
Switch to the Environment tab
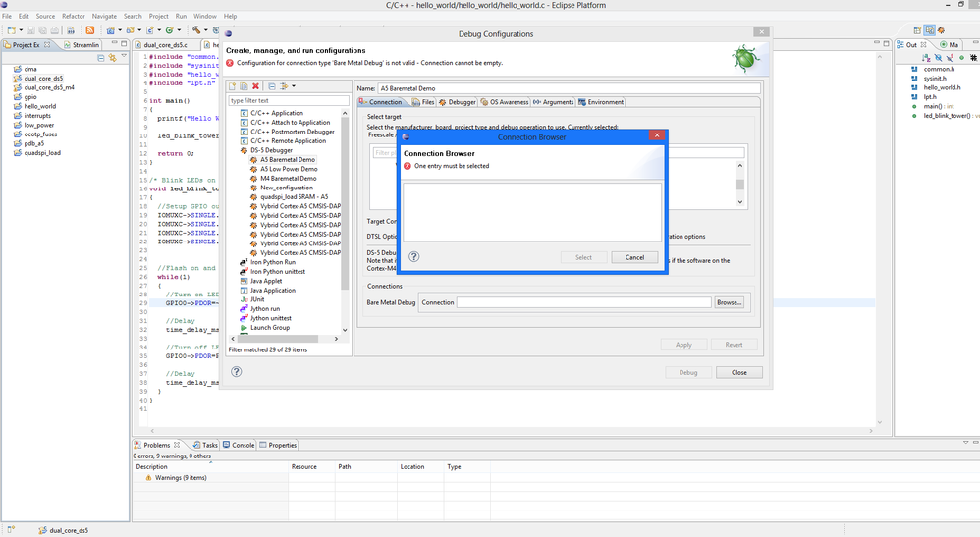[x=601, y=102]
